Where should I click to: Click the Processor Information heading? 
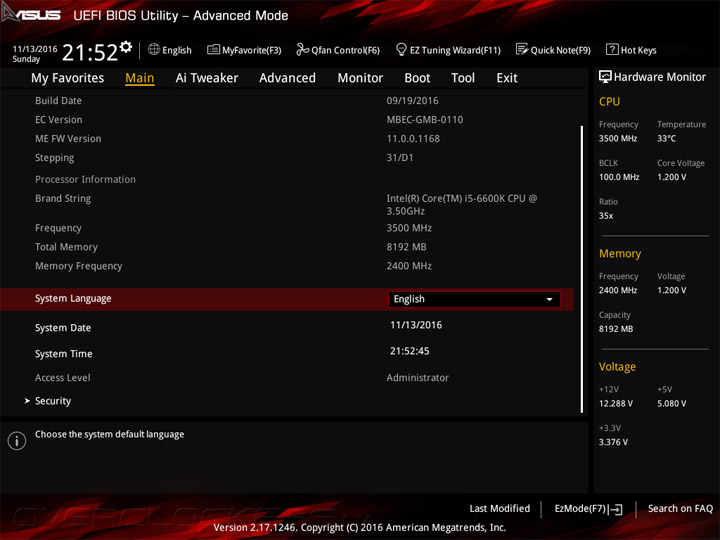click(x=85, y=180)
